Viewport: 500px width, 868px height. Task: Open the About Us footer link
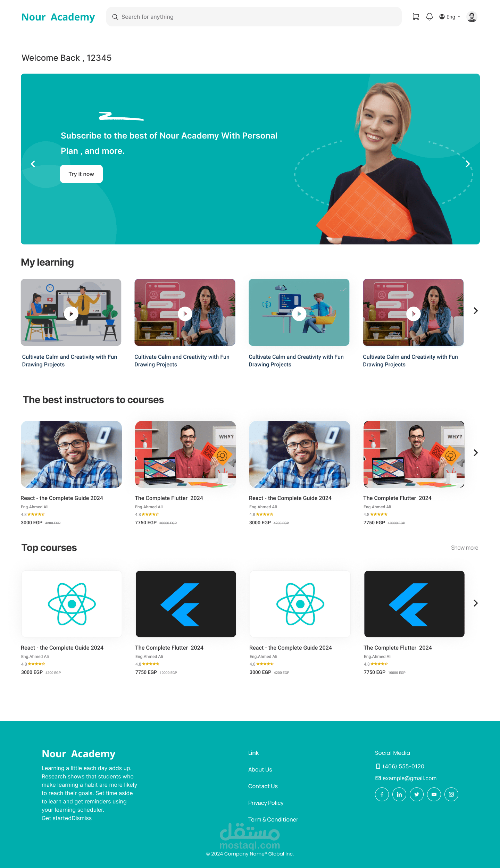click(260, 769)
